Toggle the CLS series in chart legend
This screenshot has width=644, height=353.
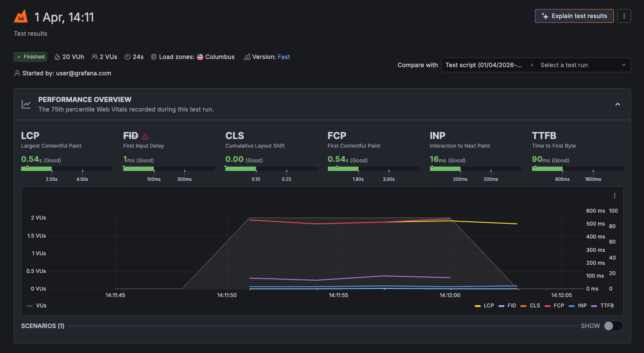click(x=530, y=306)
